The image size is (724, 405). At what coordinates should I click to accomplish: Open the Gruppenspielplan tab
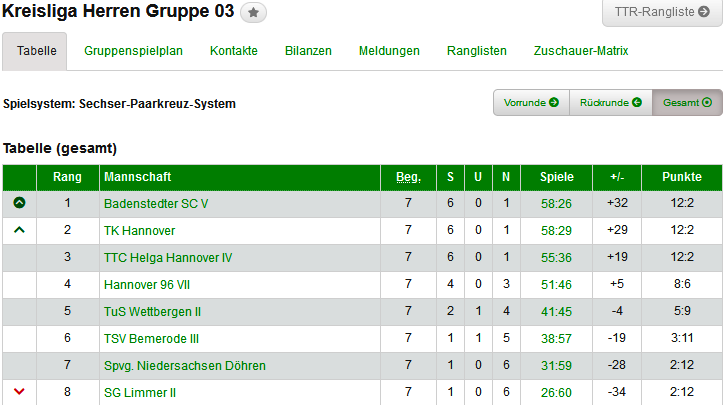pos(133,51)
